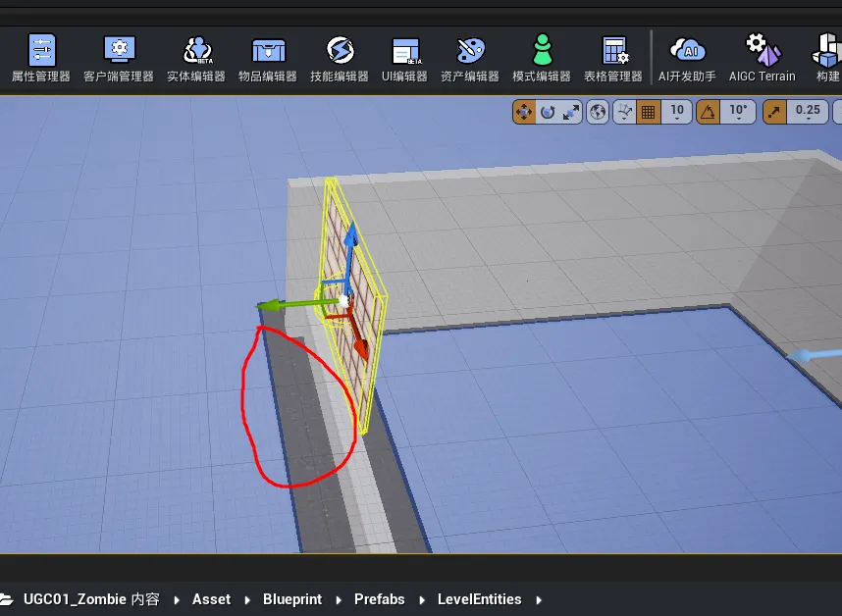Open the 属性管理器 property manager
Image resolution: width=842 pixels, height=616 pixels.
click(x=41, y=58)
